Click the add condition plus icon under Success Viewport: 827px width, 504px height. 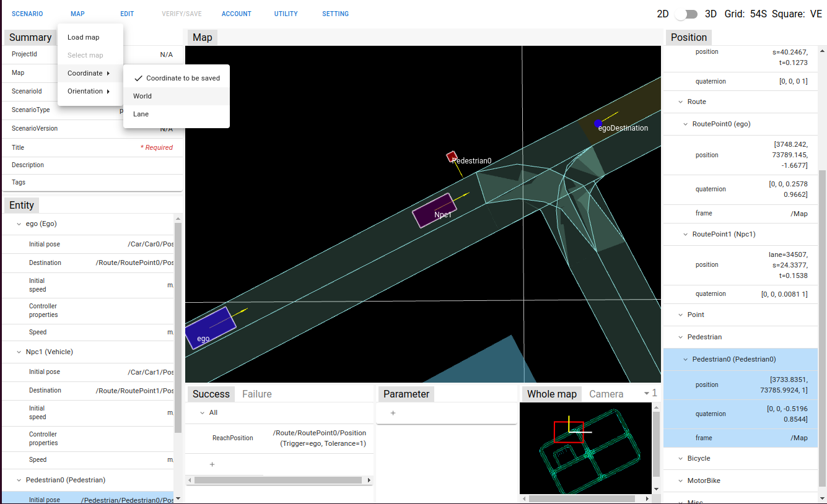click(x=212, y=464)
